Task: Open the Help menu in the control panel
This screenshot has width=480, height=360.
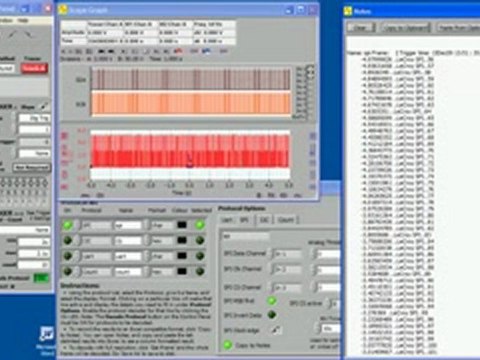Action: pos(23,20)
